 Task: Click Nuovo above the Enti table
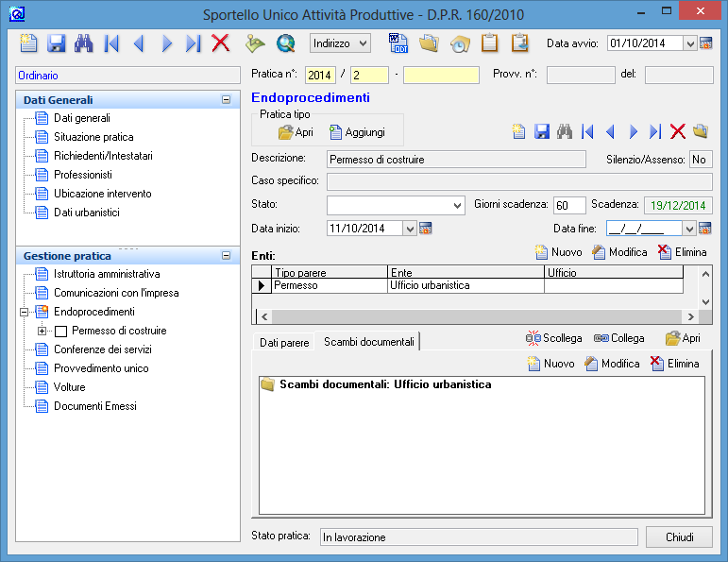[559, 252]
